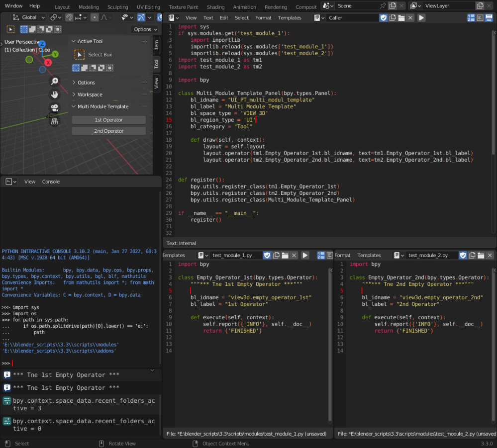This screenshot has height=448, width=497.
Task: Switch to the Console tab in the Python console area
Action: point(51,181)
